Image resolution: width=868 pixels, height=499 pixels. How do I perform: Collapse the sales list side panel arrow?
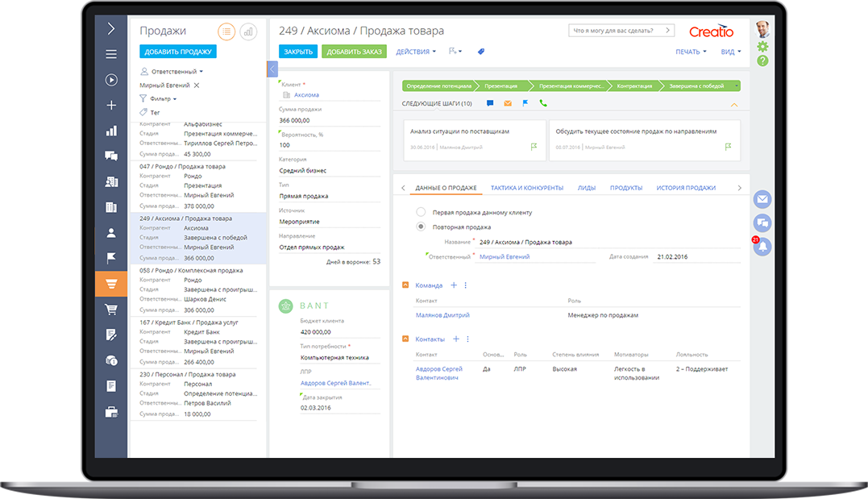(x=272, y=69)
